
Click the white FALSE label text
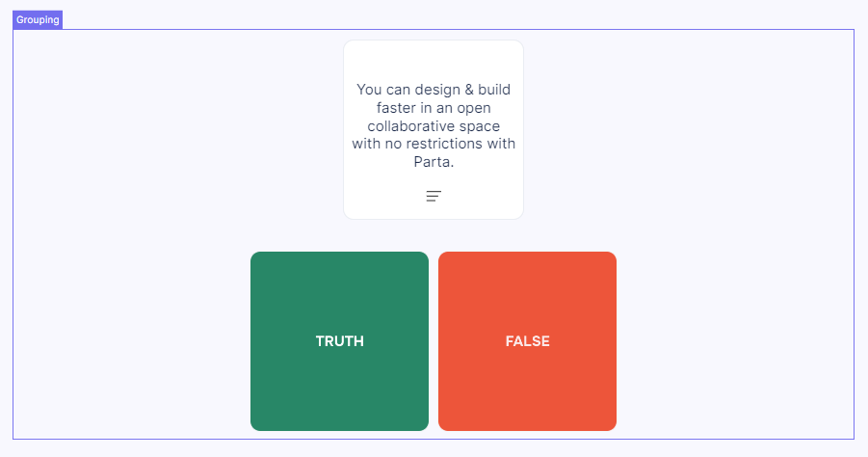tap(527, 341)
